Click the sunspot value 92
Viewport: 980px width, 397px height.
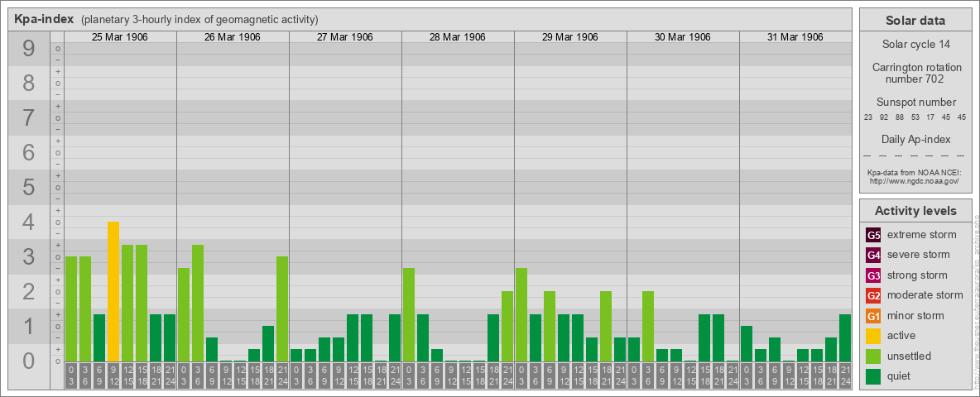884,117
